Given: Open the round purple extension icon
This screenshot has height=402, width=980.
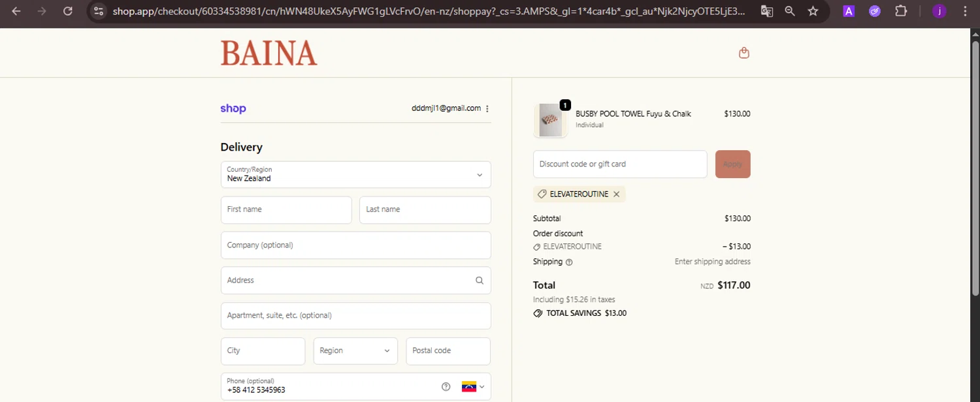Looking at the screenshot, I should coord(875,11).
